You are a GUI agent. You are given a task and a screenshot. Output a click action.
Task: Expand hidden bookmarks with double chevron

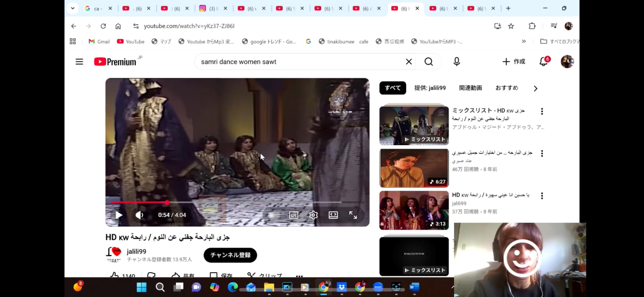(524, 41)
